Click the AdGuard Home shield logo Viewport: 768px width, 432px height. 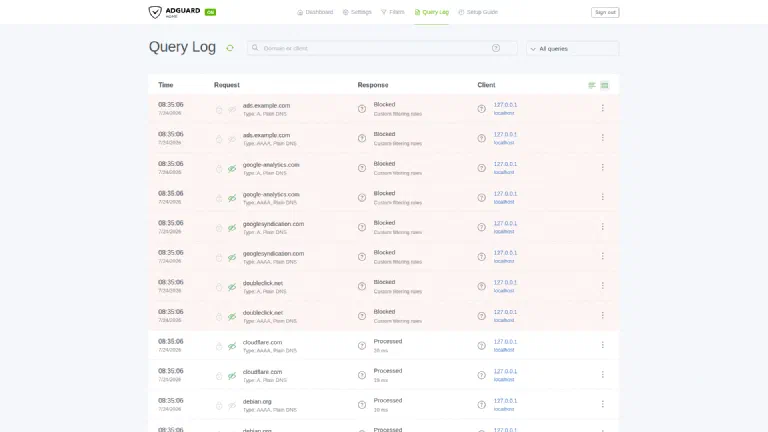(x=155, y=12)
